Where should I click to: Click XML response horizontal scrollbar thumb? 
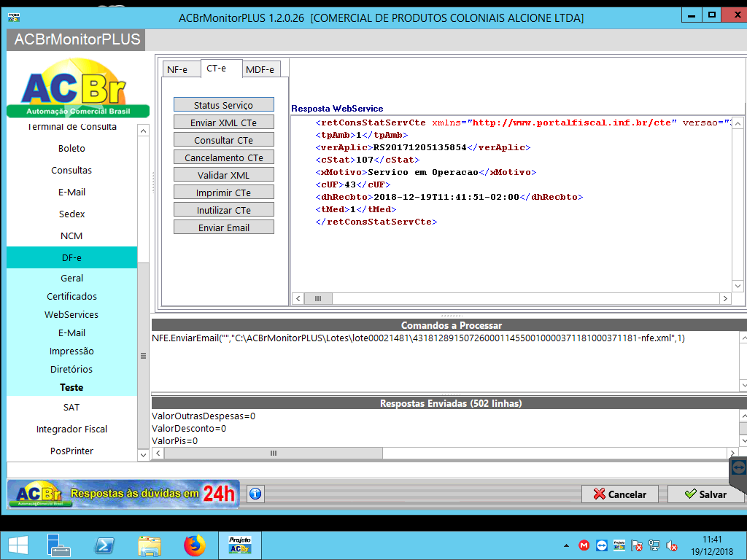pyautogui.click(x=318, y=298)
